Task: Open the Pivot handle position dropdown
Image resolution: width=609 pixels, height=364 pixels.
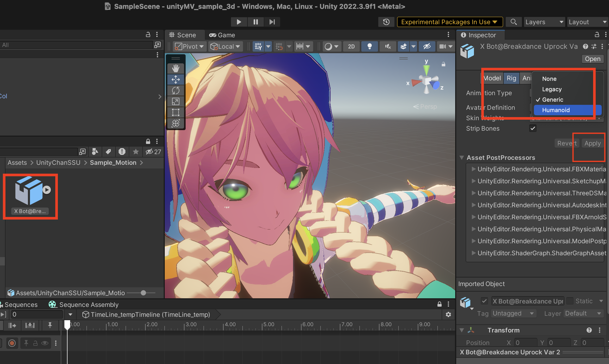Action: click(x=190, y=46)
